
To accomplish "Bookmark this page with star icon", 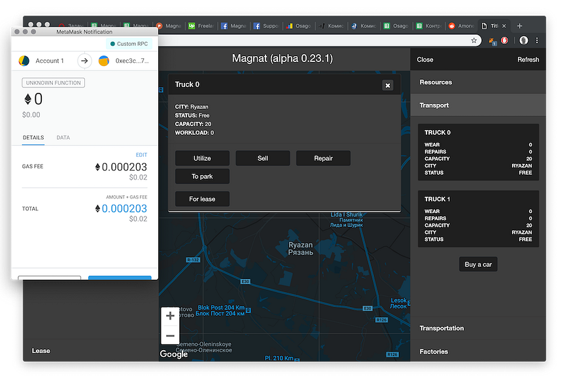I will 474,41.
